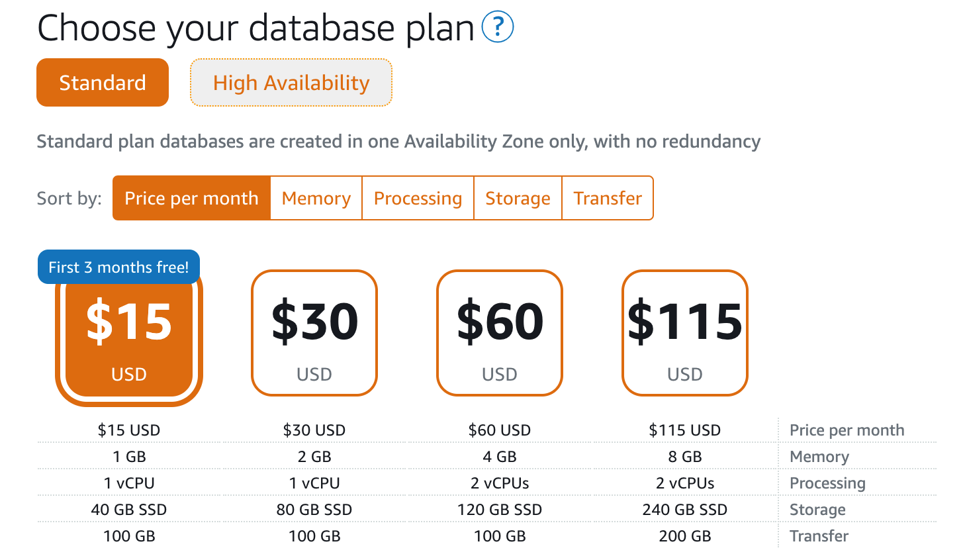Image resolution: width=965 pixels, height=560 pixels.
Task: Click the Price per month row label
Action: point(847,430)
